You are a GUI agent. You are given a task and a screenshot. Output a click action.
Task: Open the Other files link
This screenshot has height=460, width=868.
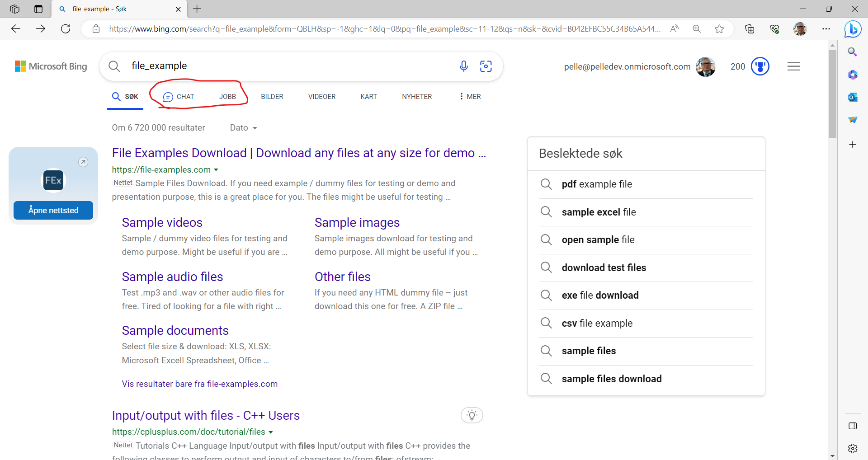(343, 277)
